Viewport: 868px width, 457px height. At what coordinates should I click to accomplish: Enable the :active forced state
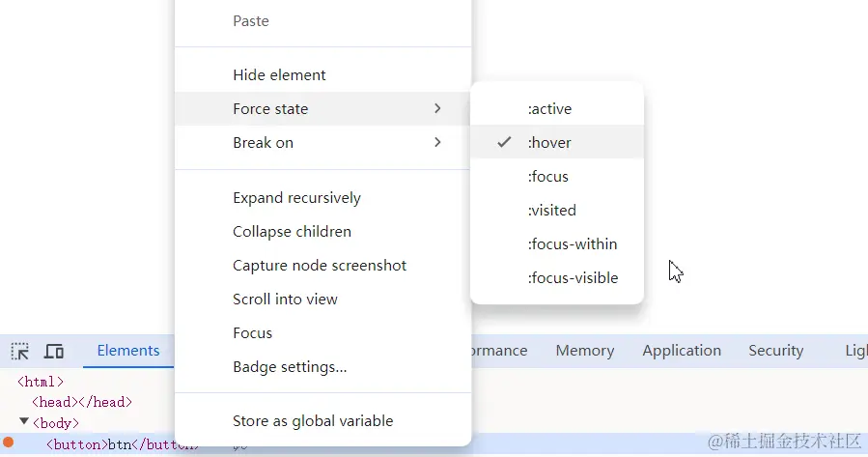549,109
